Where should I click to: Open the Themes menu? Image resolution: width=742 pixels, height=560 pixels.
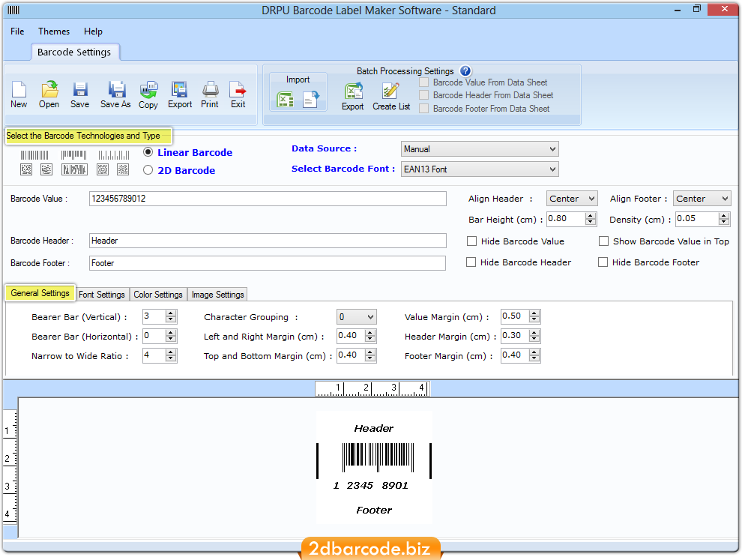tap(54, 31)
